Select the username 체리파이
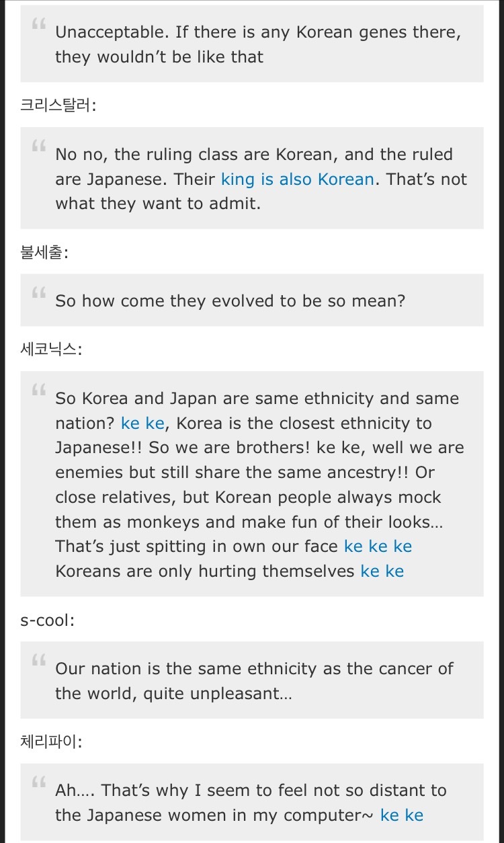This screenshot has width=504, height=843. coord(51,741)
